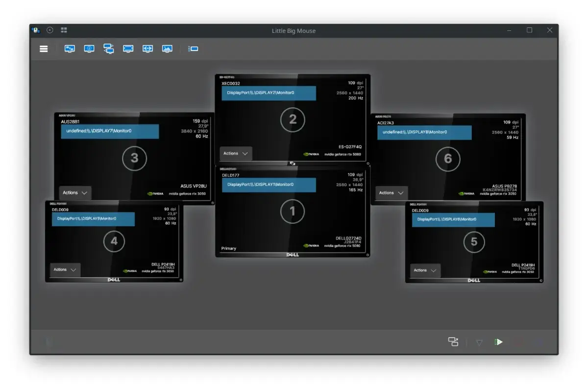Click monitor number 4 circle
Viewport: 588px width, 390px height.
pyautogui.click(x=114, y=241)
